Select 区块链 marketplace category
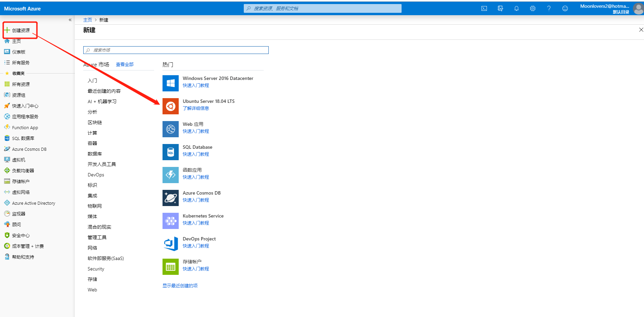The image size is (644, 317). [95, 122]
